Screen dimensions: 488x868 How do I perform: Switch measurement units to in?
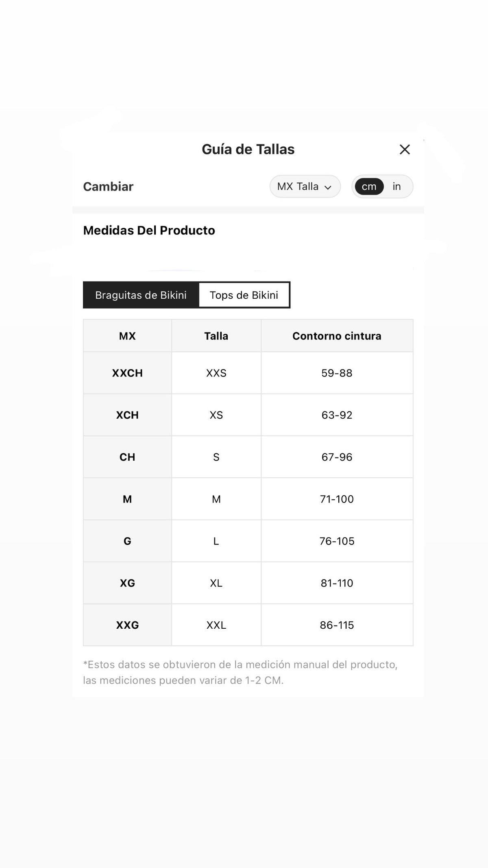tap(396, 186)
